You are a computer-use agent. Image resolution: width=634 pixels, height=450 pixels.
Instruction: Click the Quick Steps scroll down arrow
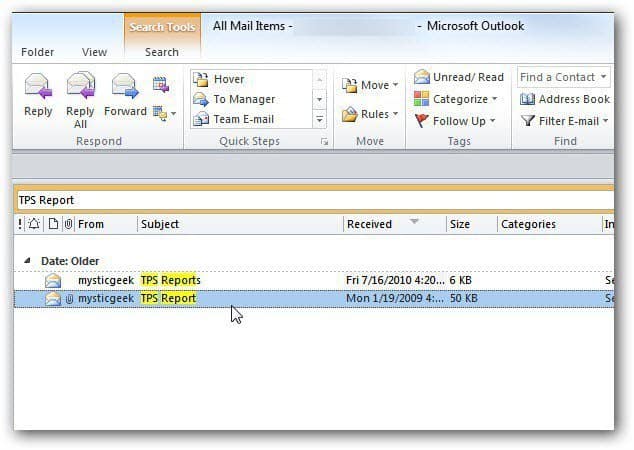click(319, 99)
